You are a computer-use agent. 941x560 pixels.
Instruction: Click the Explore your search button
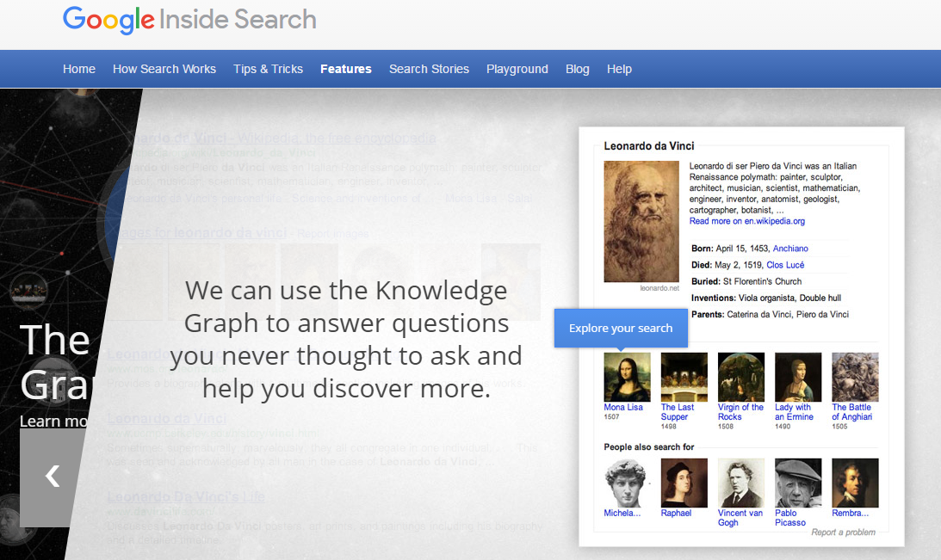coord(621,328)
